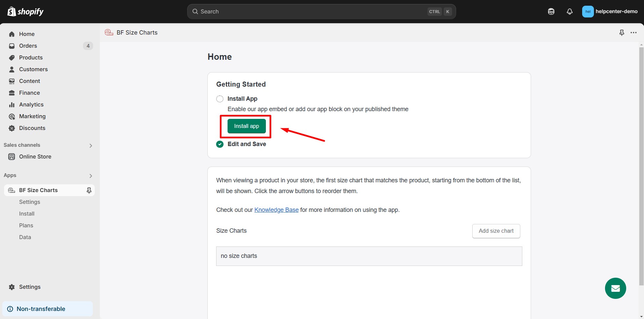The image size is (644, 319).
Task: Toggle the Install App step circle
Action: click(x=220, y=99)
